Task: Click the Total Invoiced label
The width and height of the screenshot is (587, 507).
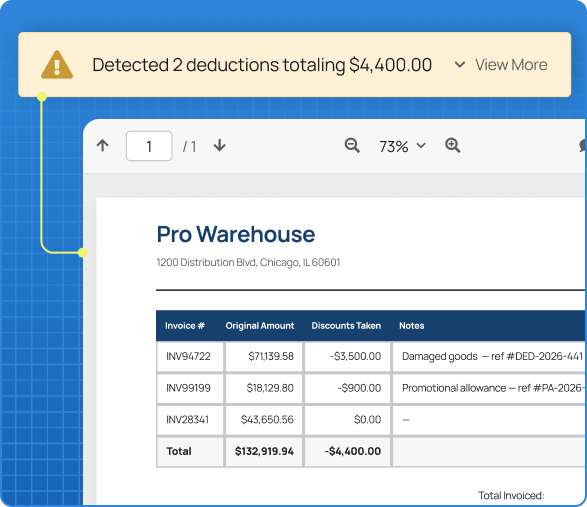Action: pos(511,496)
